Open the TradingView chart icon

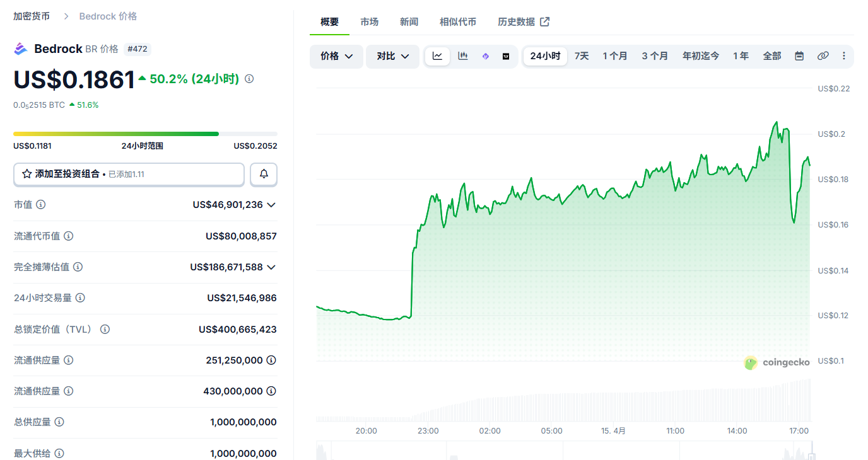506,56
